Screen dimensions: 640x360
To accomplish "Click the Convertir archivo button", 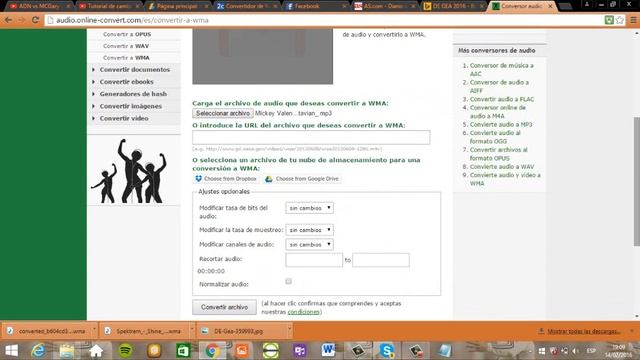I will point(224,307).
